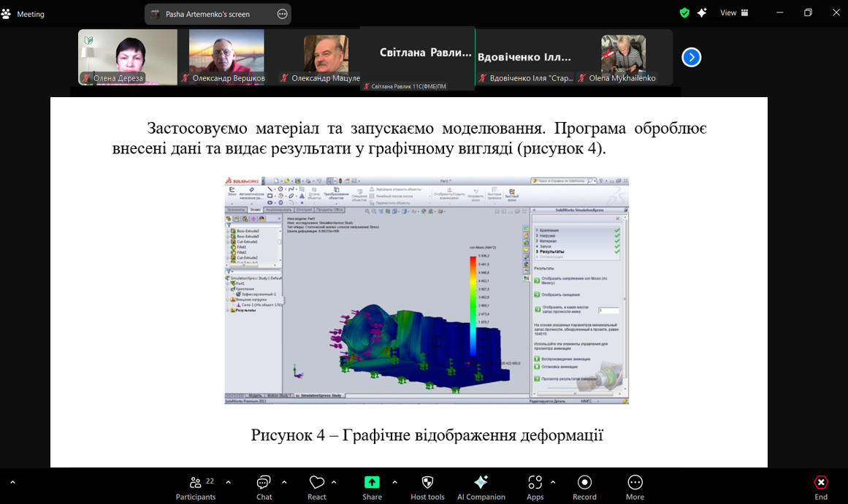The image size is (848, 504).
Task: Click the green encryption shield icon
Action: tap(684, 13)
